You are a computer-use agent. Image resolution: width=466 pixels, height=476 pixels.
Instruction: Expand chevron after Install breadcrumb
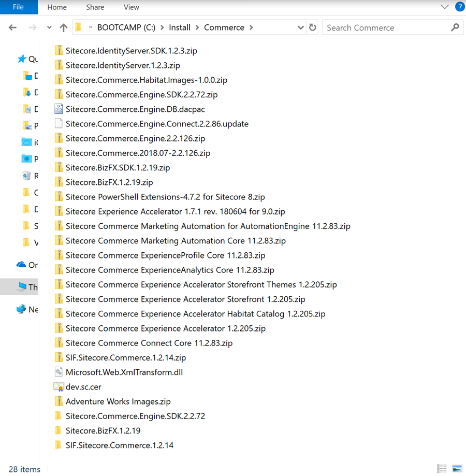click(197, 27)
